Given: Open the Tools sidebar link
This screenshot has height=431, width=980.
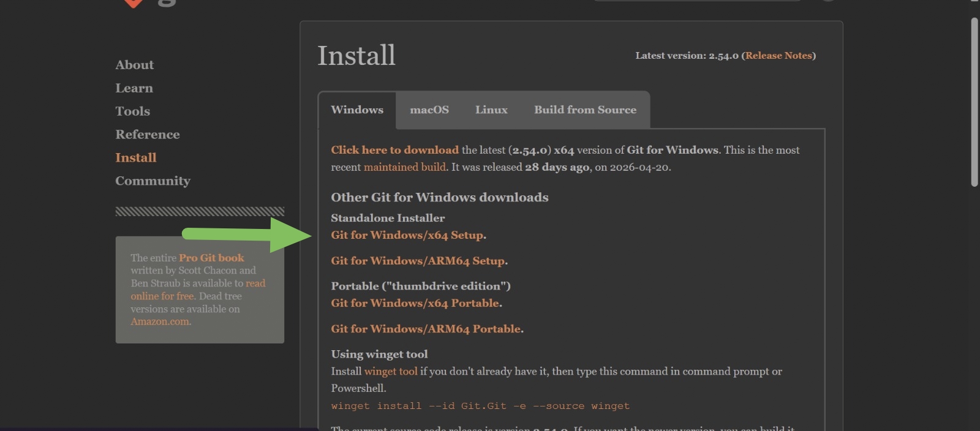Looking at the screenshot, I should [x=132, y=111].
